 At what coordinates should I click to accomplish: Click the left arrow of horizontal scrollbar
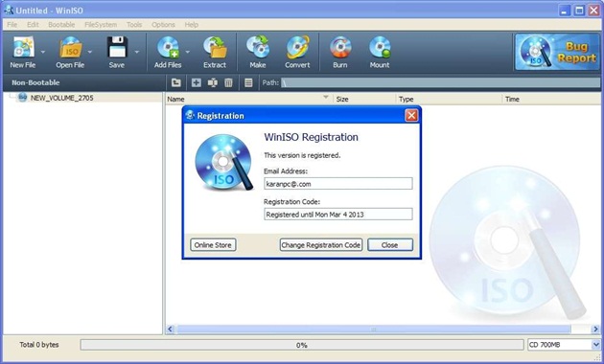tap(171, 329)
